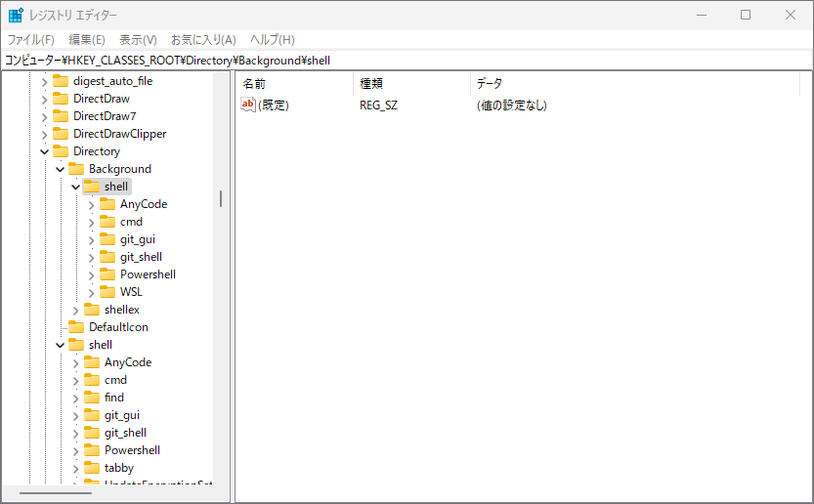
Task: Collapse the Background key
Action: tap(61, 169)
